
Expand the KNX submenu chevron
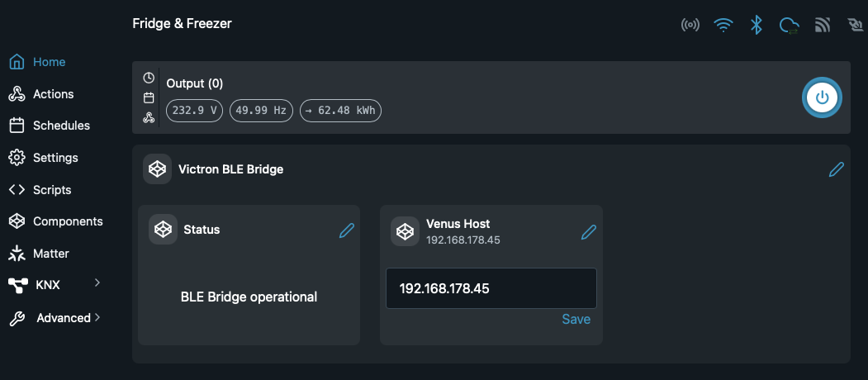click(x=97, y=283)
